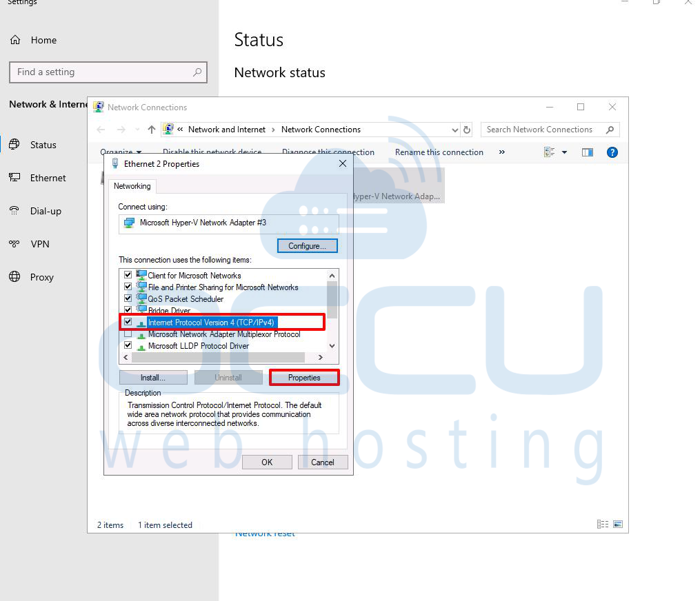Click the items list scroll up arrow
Viewport: 700px width, 601px height.
332,276
